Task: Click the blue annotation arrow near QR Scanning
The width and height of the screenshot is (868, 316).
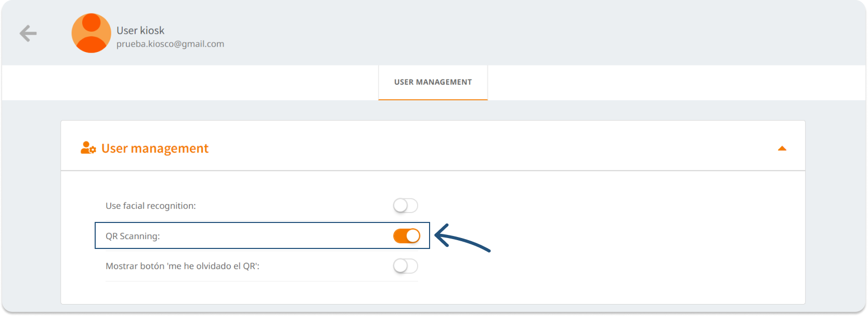Action: pyautogui.click(x=462, y=240)
